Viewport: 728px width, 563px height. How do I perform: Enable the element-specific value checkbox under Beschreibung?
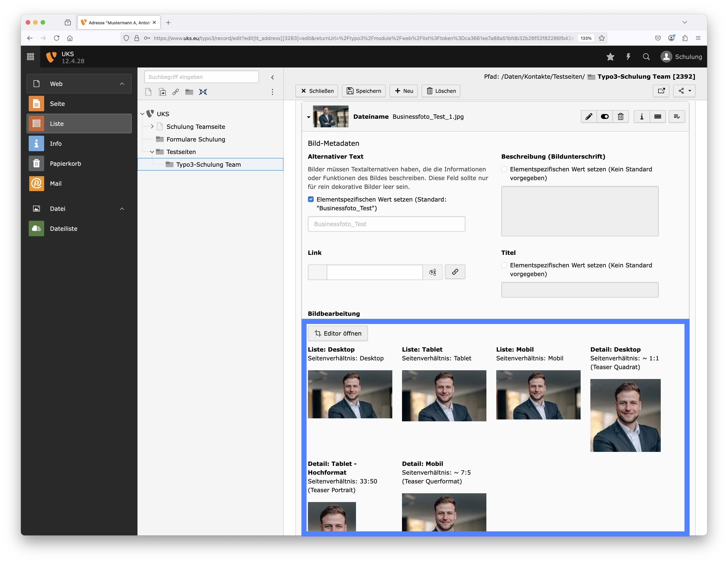[x=504, y=169]
